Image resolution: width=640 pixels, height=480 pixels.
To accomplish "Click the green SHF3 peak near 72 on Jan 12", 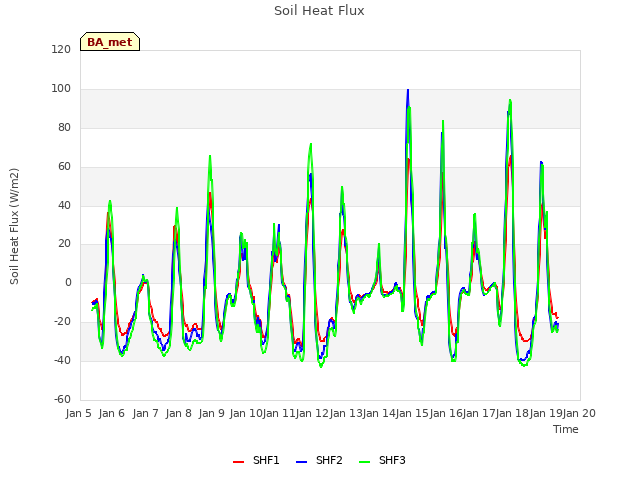I will click(x=311, y=144).
